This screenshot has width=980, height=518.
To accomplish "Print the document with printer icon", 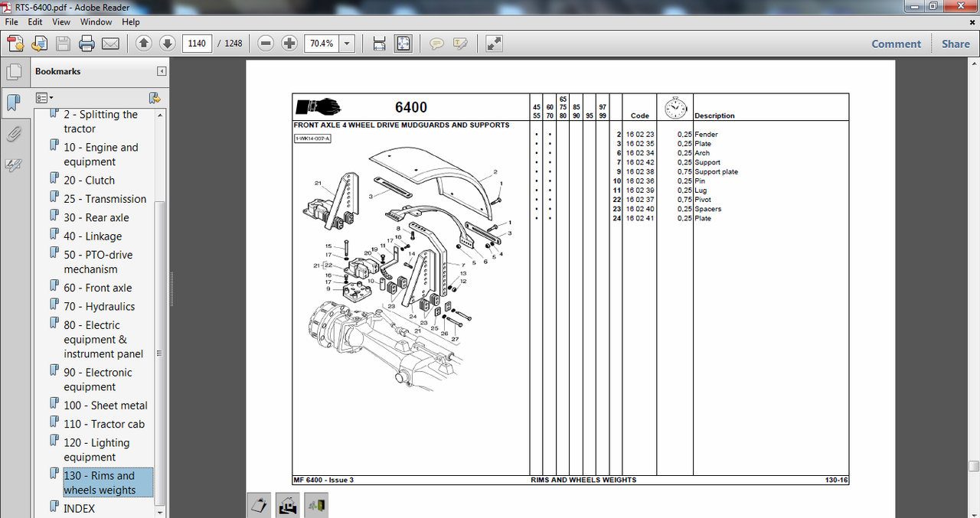I will pos(87,44).
